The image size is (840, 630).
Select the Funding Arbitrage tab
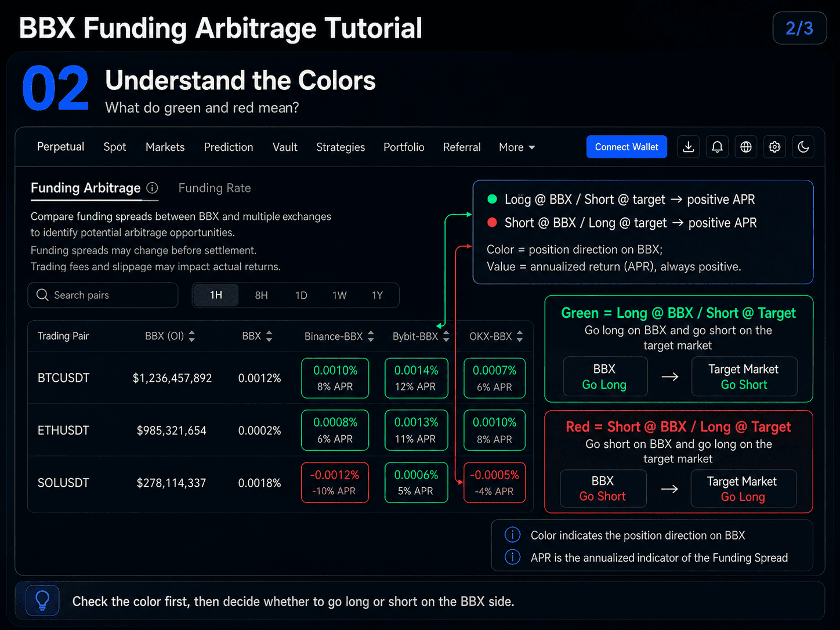click(86, 188)
